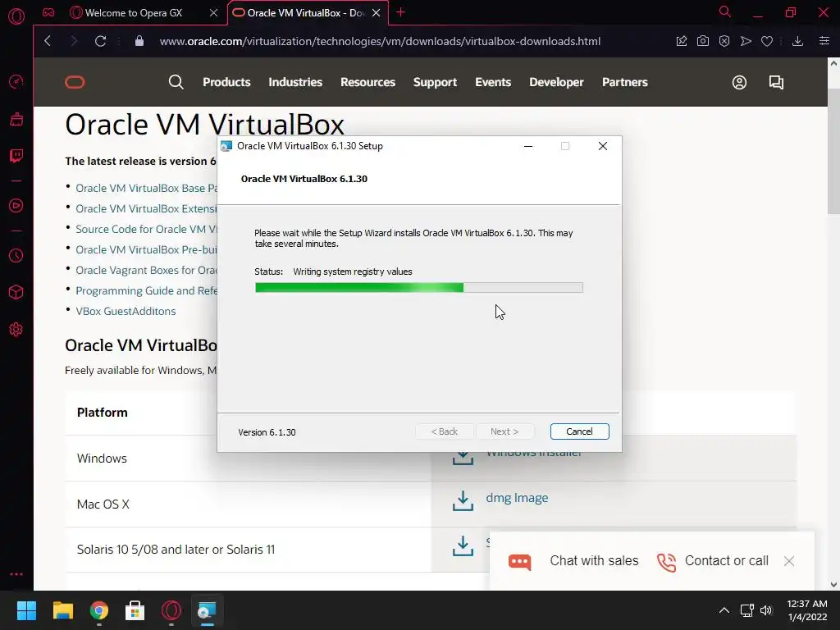
Task: Go back to previous page
Action: click(x=48, y=41)
